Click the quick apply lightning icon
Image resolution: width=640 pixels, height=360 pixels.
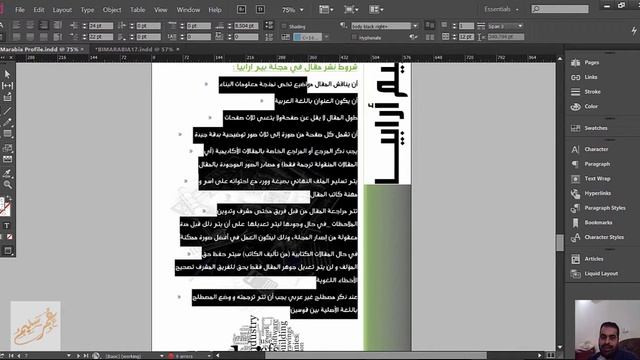point(634,31)
